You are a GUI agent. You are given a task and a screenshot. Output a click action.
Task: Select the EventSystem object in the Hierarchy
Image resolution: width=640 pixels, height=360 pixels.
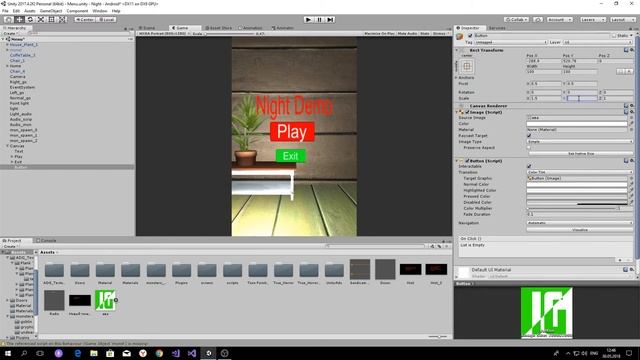[22, 87]
